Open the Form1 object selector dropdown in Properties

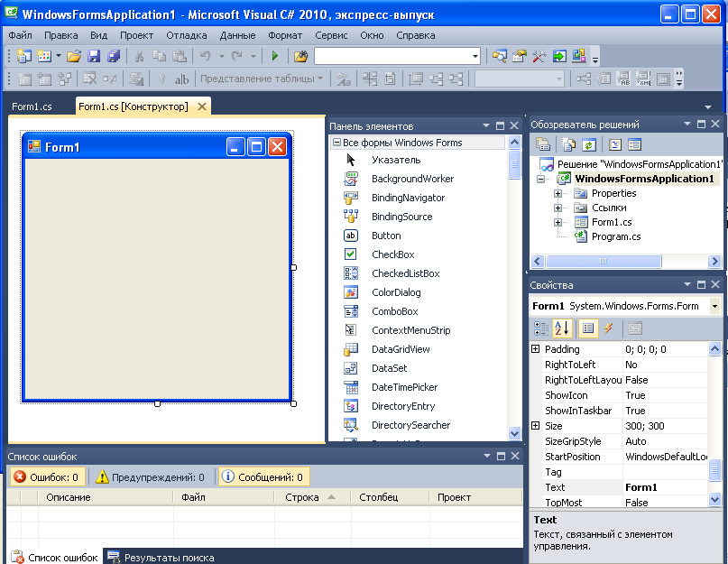pyautogui.click(x=714, y=306)
